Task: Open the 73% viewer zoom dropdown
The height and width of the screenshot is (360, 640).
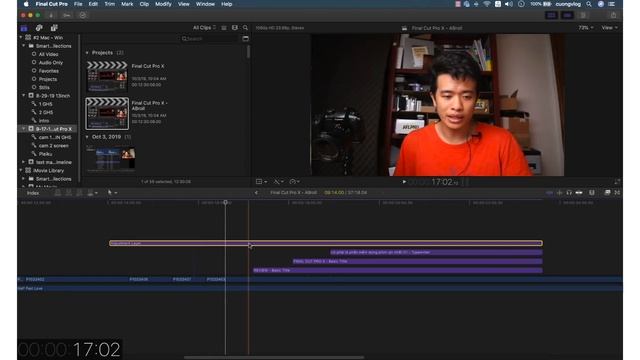Action: tap(586, 28)
